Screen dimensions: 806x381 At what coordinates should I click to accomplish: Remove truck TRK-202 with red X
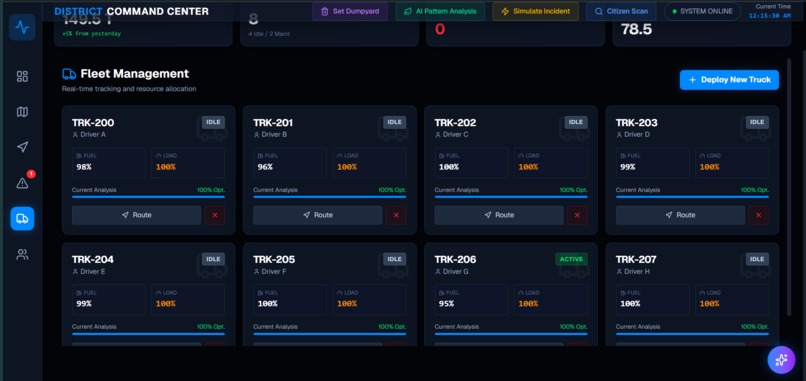[x=577, y=215]
